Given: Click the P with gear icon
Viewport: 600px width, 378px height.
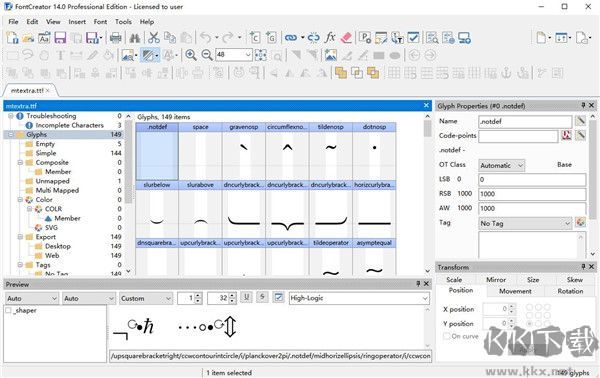Looking at the screenshot, I should coord(365,38).
